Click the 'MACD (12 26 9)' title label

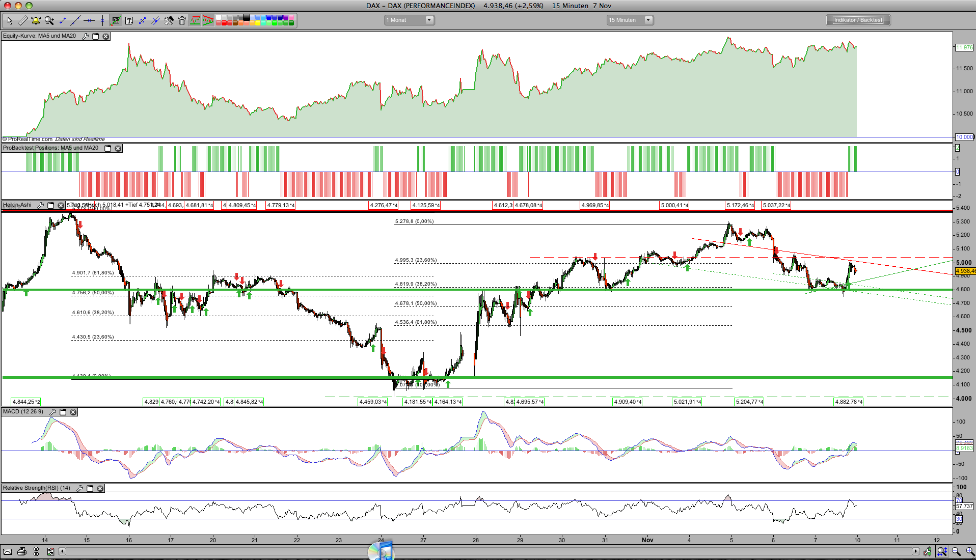pos(23,412)
